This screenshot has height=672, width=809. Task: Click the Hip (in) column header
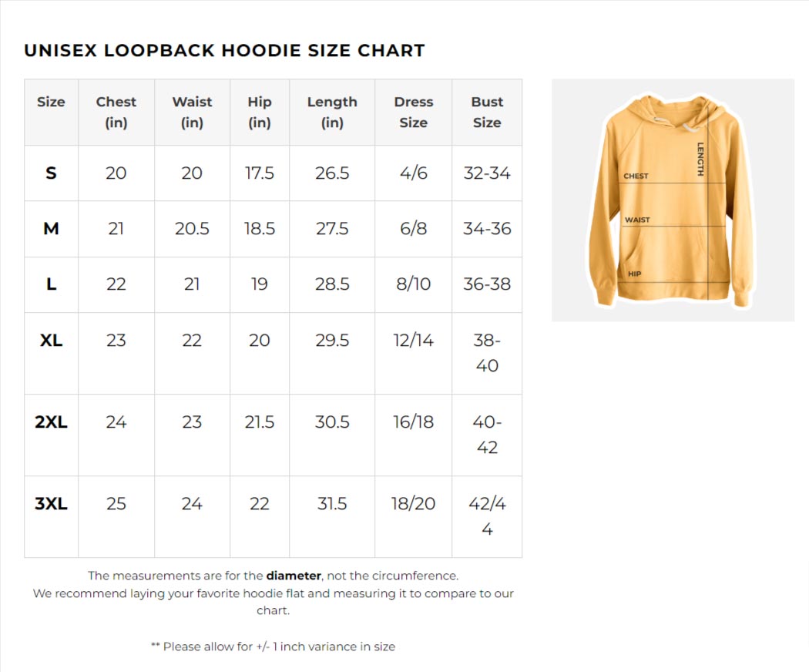coord(260,112)
